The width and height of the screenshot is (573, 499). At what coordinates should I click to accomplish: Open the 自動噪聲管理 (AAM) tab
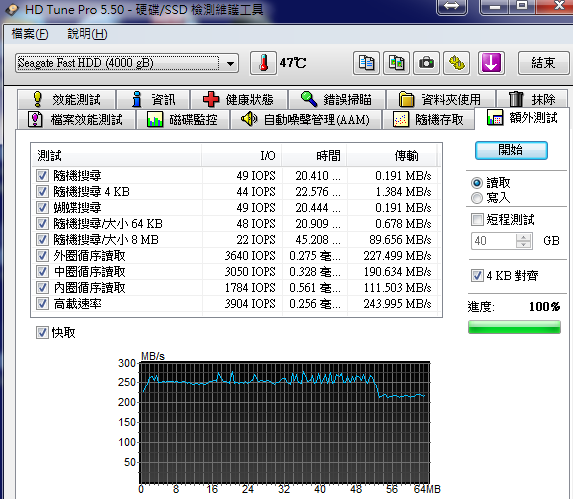coord(306,119)
